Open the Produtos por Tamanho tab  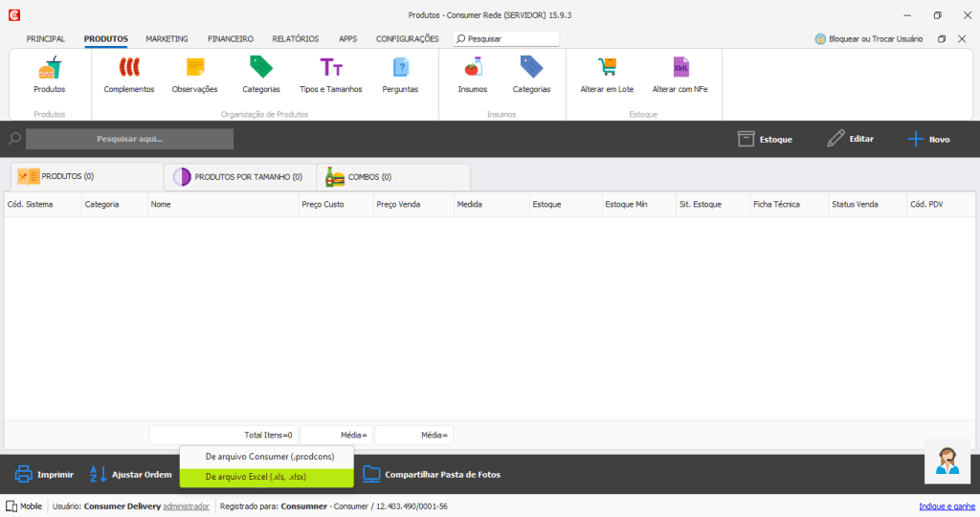[x=239, y=177]
